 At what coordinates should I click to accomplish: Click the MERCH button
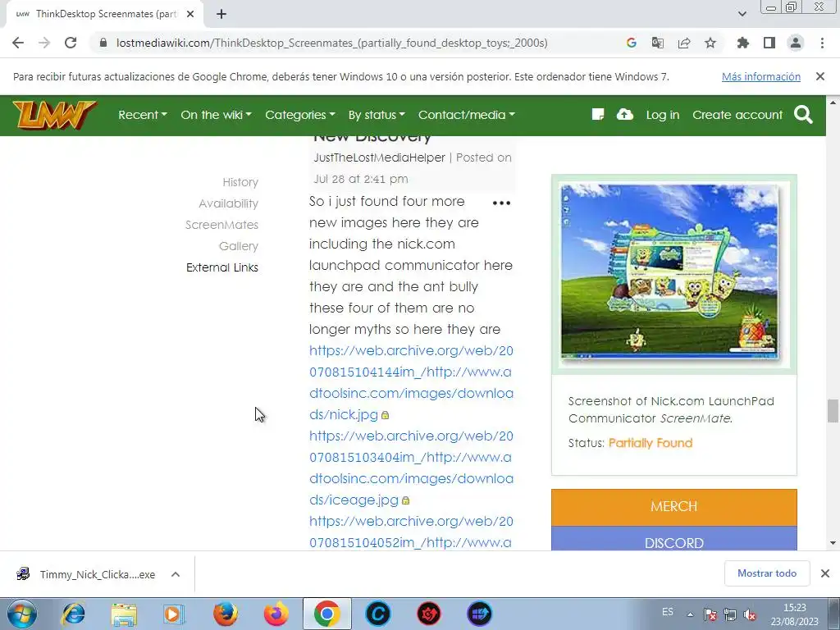pyautogui.click(x=674, y=507)
